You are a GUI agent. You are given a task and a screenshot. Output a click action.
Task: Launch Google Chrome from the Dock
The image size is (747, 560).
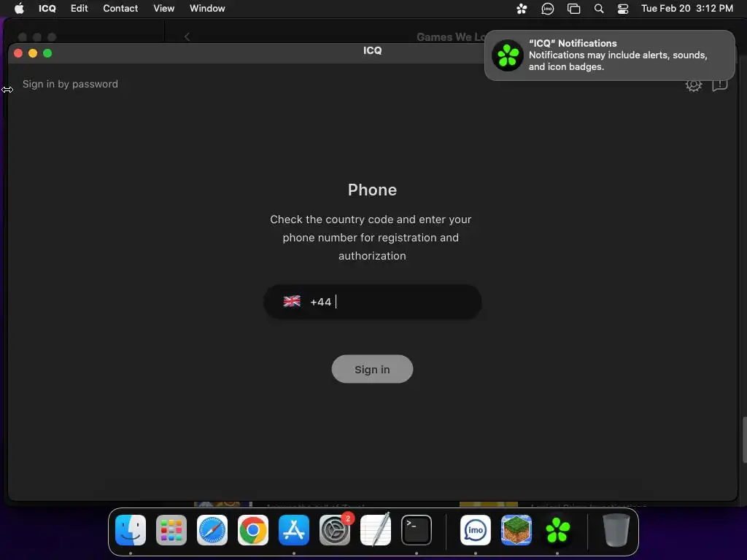point(253,530)
